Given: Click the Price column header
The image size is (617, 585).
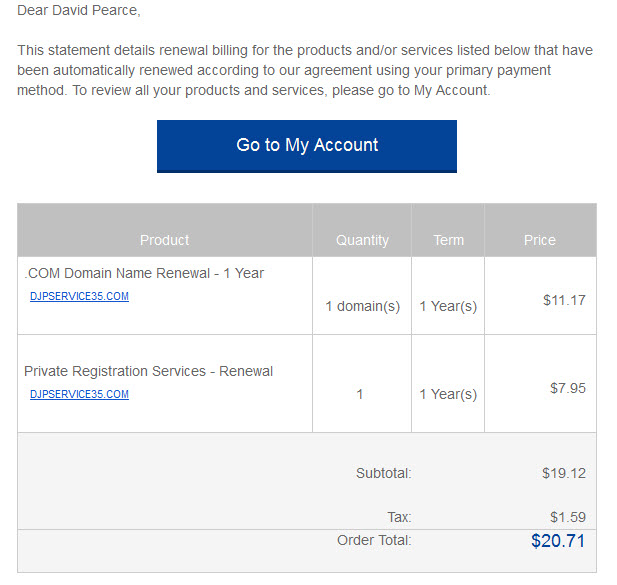Looking at the screenshot, I should (539, 240).
